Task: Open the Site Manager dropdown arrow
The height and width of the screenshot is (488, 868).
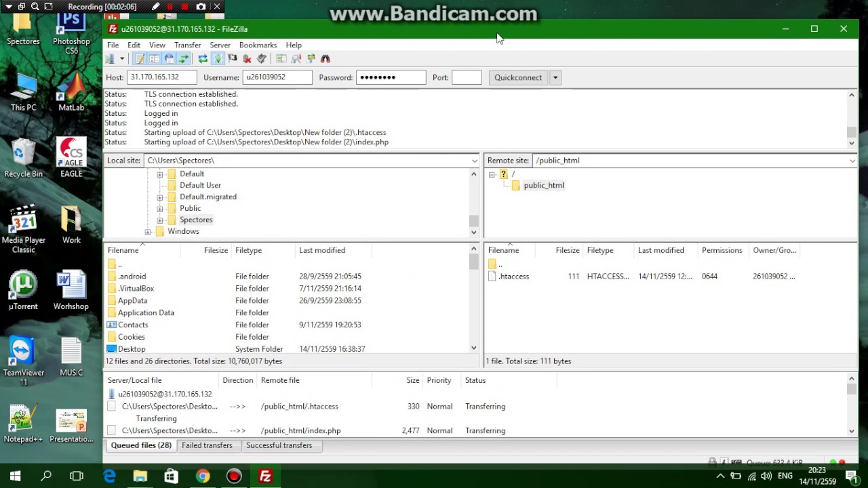Action: 122,59
